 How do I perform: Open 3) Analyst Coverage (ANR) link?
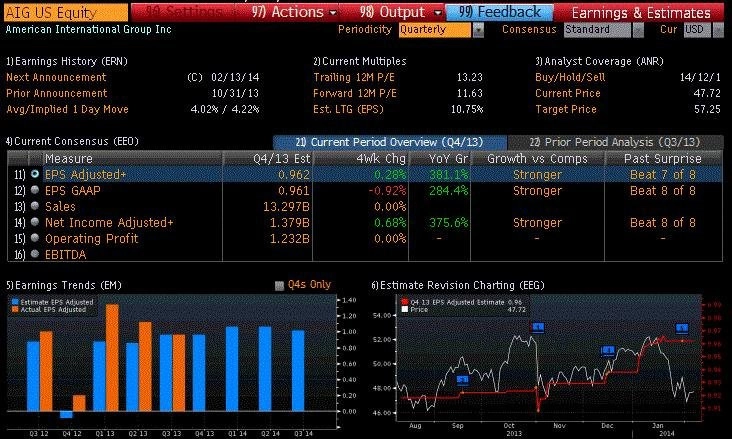pyautogui.click(x=599, y=61)
